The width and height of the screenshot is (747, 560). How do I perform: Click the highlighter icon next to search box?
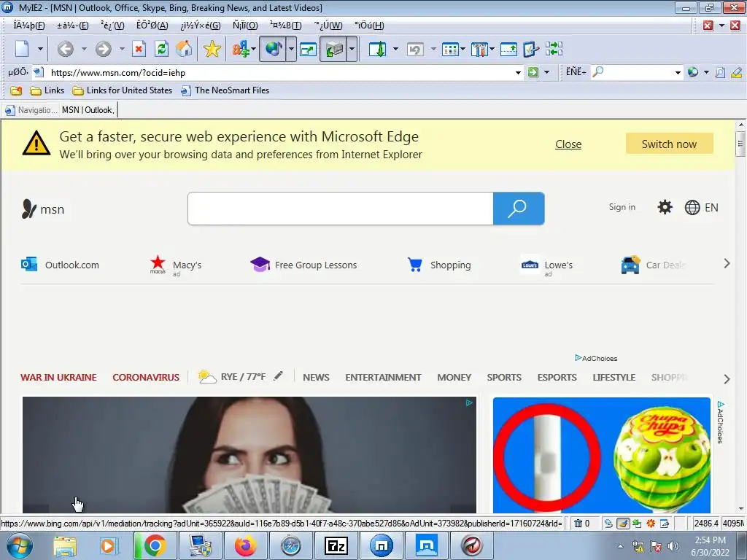coord(737,72)
